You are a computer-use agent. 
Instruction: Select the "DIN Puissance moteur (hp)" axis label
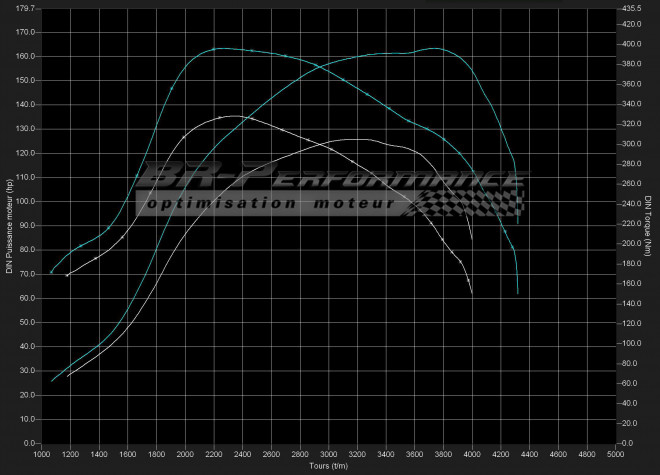(9, 225)
